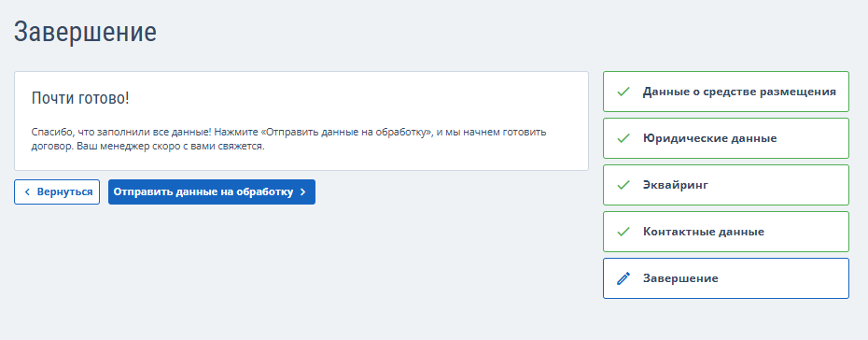Click the checkmark icon beside Эквайринг
The width and height of the screenshot is (868, 340).
[623, 185]
